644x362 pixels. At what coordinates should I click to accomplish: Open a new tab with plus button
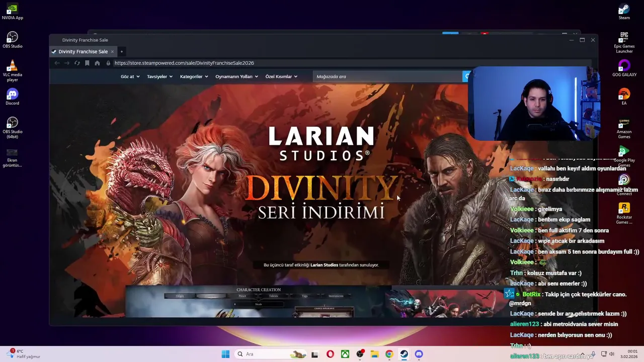click(x=121, y=51)
